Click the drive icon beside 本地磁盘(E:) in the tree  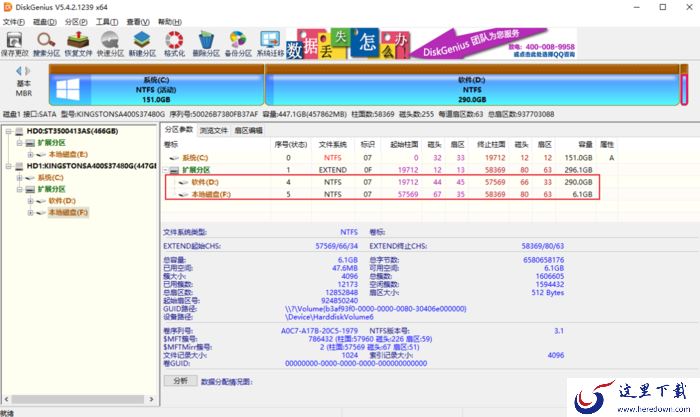tap(41, 154)
